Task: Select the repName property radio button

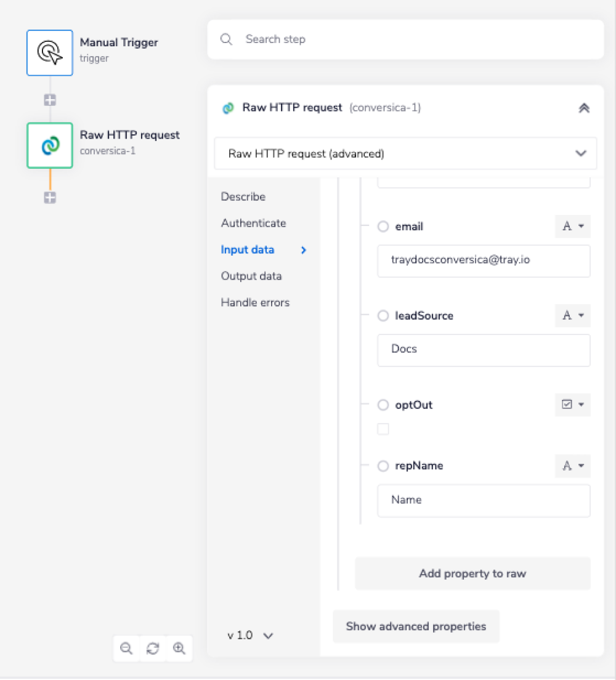Action: [383, 466]
